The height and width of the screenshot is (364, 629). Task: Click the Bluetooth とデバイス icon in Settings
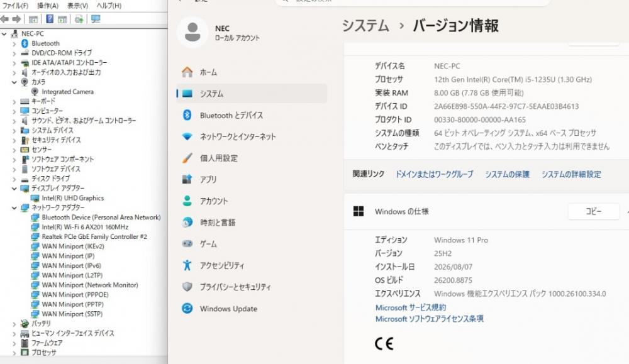[x=187, y=115]
